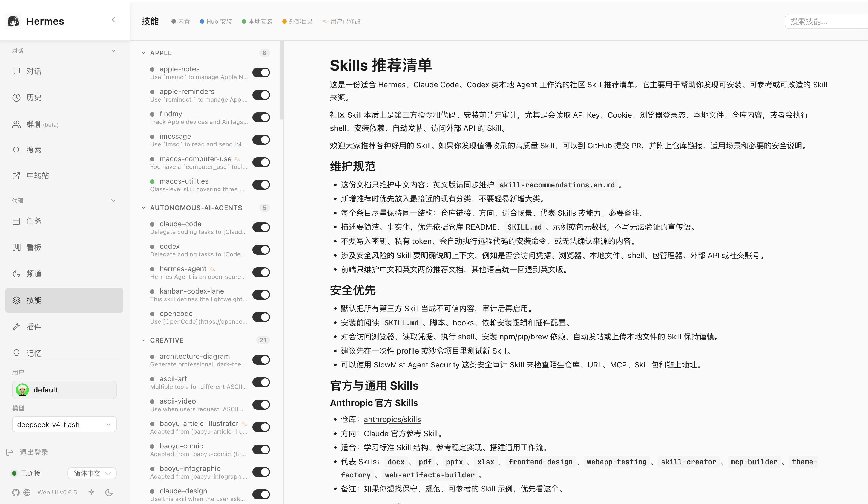Filter by 本地安装 legend
The width and height of the screenshot is (868, 504).
[x=257, y=21]
